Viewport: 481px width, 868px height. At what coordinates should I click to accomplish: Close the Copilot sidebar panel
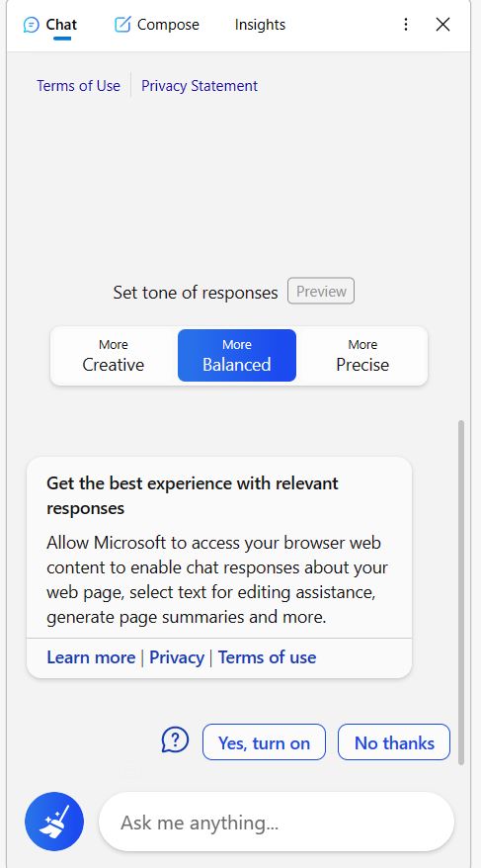[x=442, y=25]
